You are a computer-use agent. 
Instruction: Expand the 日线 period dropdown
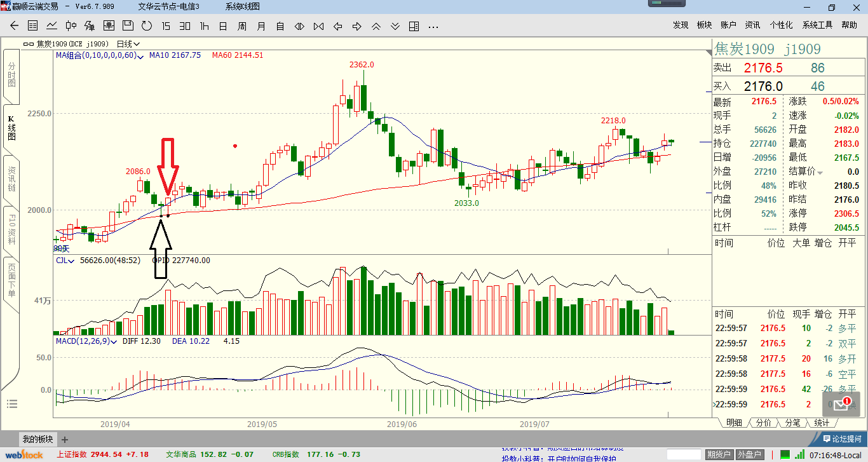(x=128, y=44)
